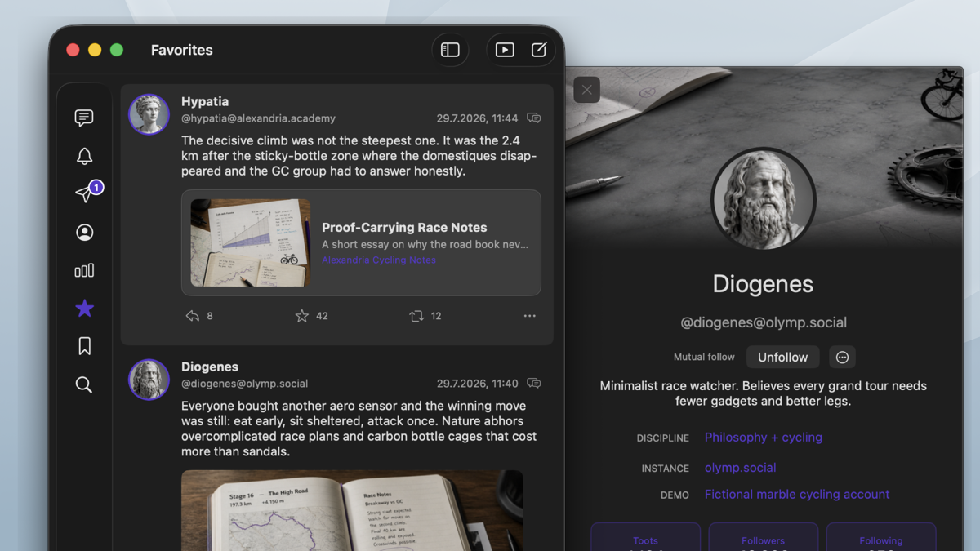Select Toots stat tab on profile
This screenshot has width=980, height=551.
(x=645, y=537)
